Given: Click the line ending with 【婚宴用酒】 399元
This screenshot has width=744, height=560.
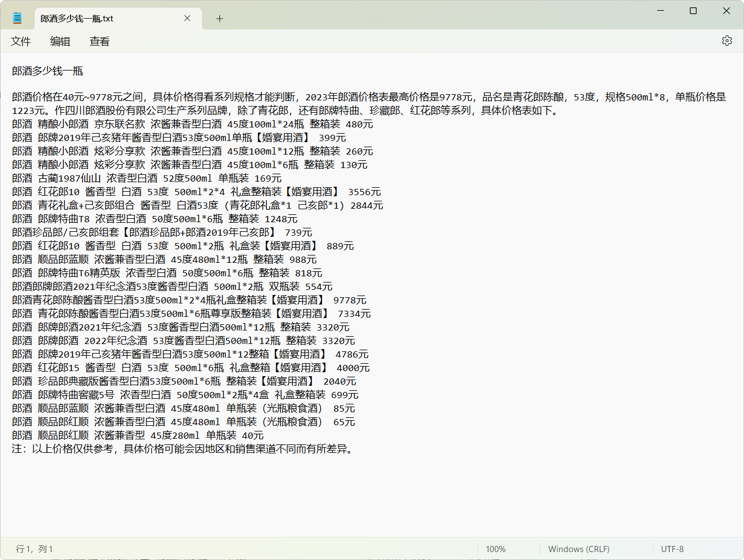Looking at the screenshot, I should click(179, 138).
